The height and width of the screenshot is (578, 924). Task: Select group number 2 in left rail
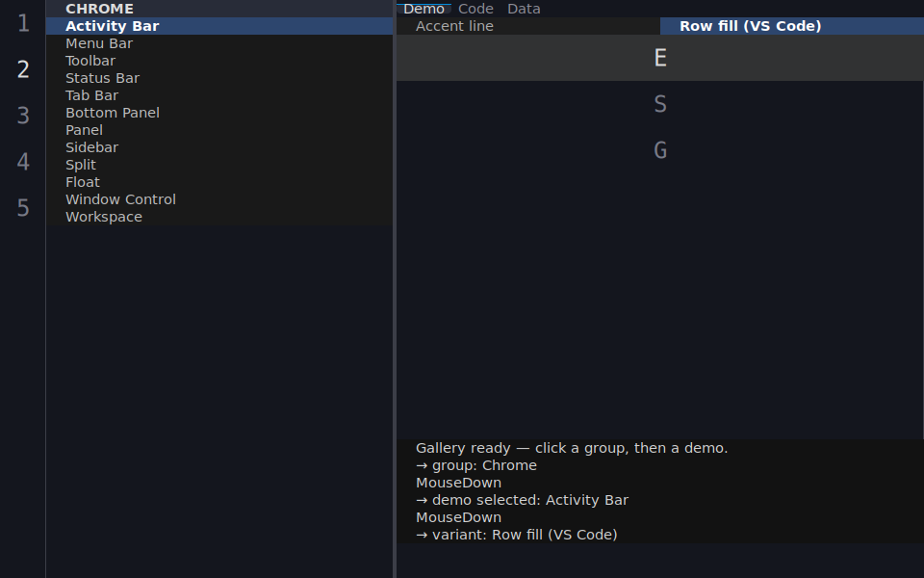coord(23,69)
